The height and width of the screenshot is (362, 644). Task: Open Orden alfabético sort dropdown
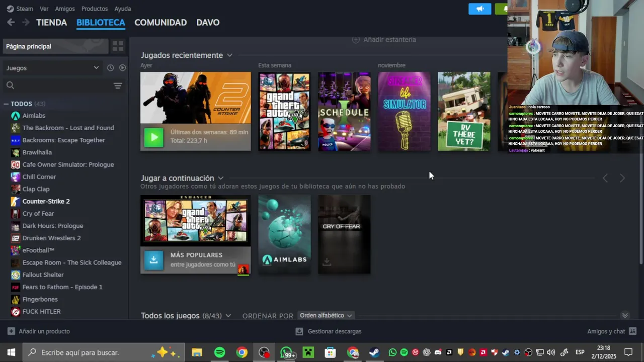[x=326, y=315]
